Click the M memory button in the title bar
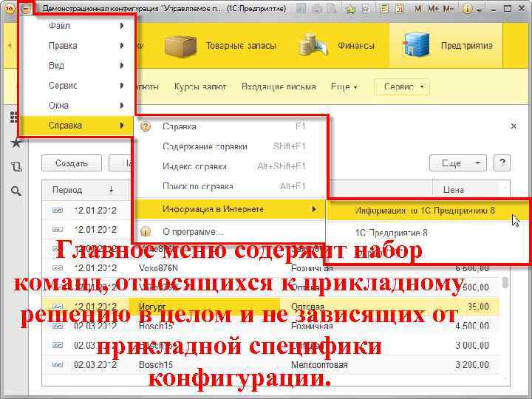Screen dimensions: 532x399 pos(418,9)
